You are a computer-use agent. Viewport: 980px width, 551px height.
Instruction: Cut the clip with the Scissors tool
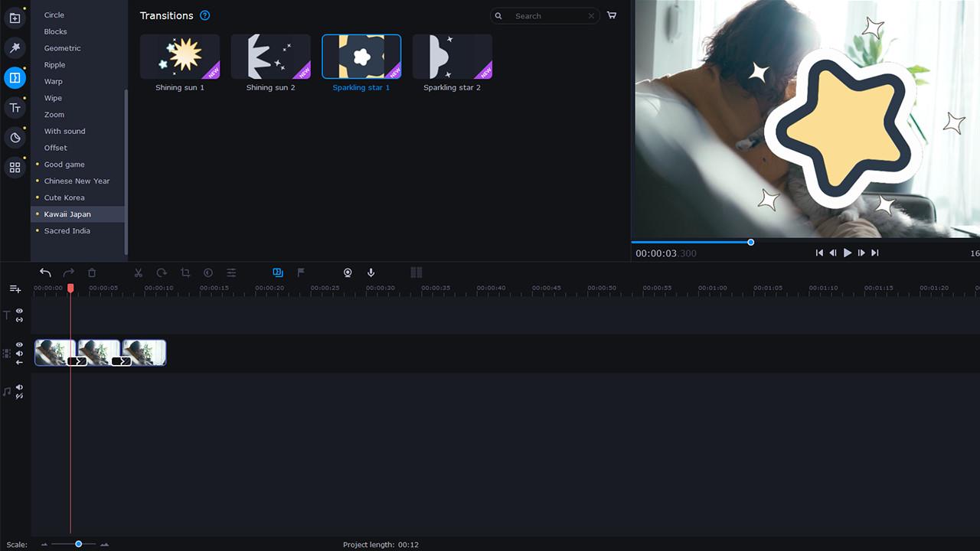pos(139,272)
